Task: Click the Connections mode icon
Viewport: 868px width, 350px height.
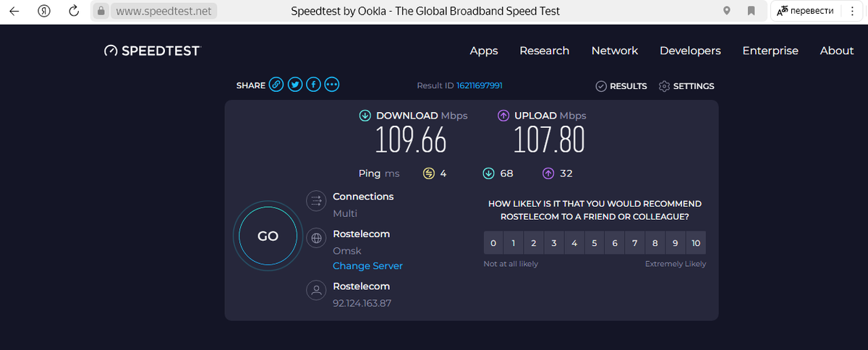Action: (x=316, y=201)
